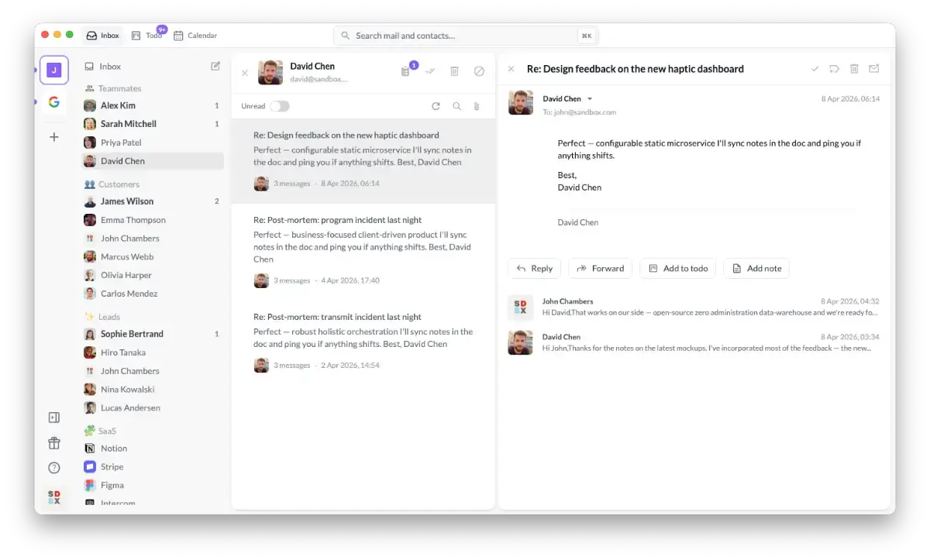
Task: Click the search mail and contacts field
Action: tap(466, 36)
